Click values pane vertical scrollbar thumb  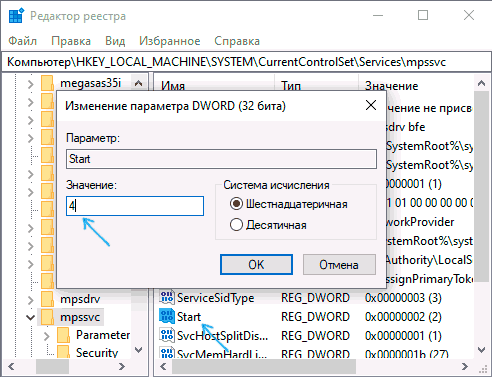coord(481,187)
